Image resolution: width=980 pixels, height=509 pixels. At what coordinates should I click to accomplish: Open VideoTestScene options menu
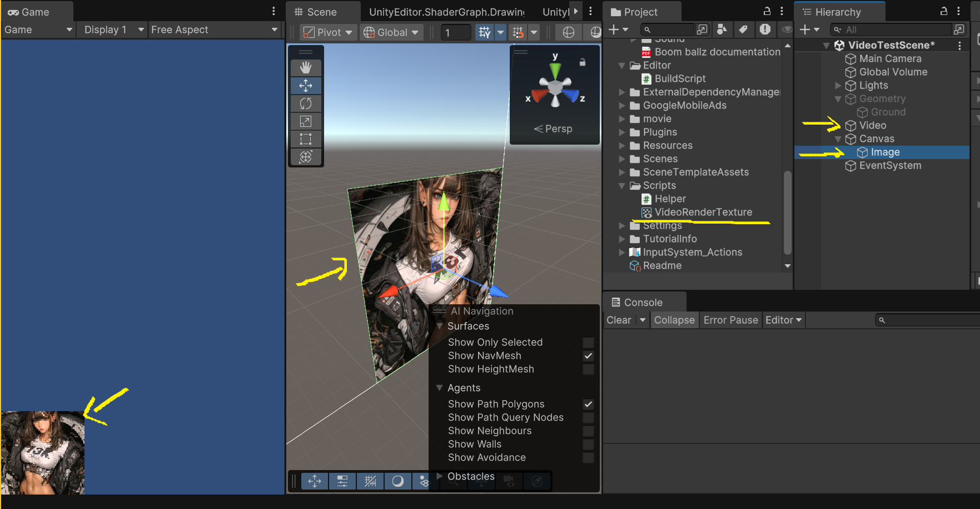(959, 46)
